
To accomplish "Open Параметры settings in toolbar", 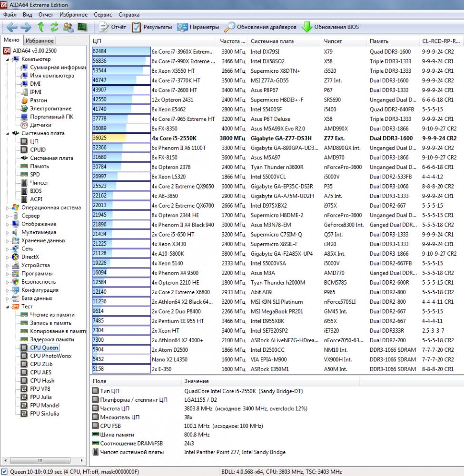I will tap(198, 27).
